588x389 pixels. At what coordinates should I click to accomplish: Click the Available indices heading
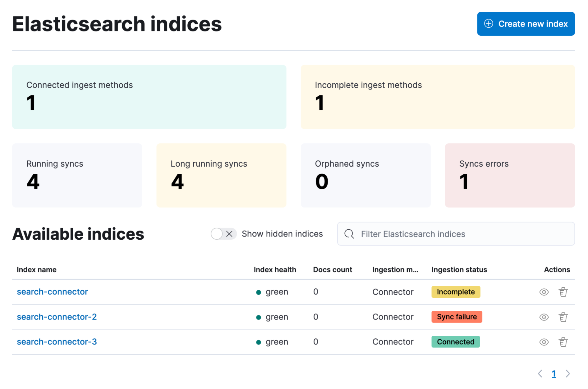[78, 234]
